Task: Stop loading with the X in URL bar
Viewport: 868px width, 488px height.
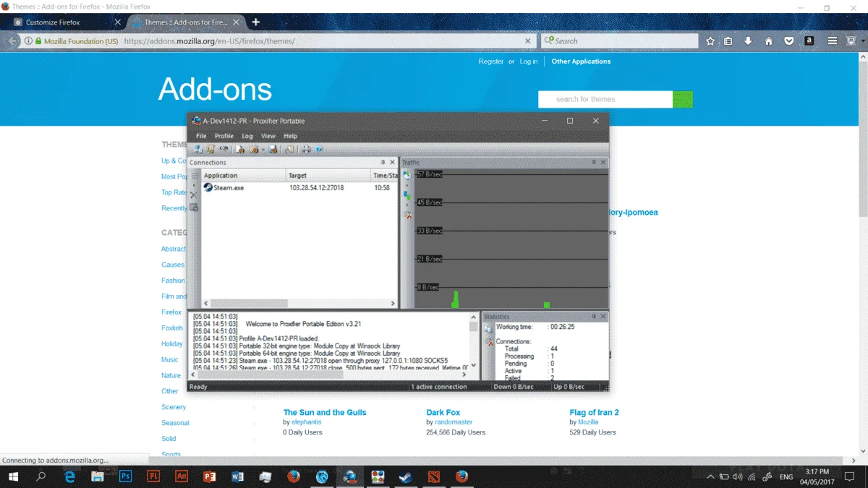Action: click(528, 41)
